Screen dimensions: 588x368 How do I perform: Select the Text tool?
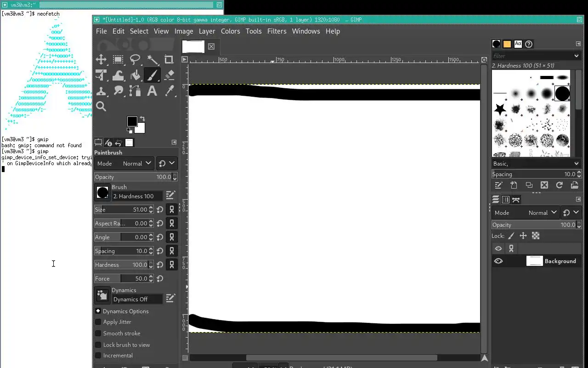[x=152, y=91]
